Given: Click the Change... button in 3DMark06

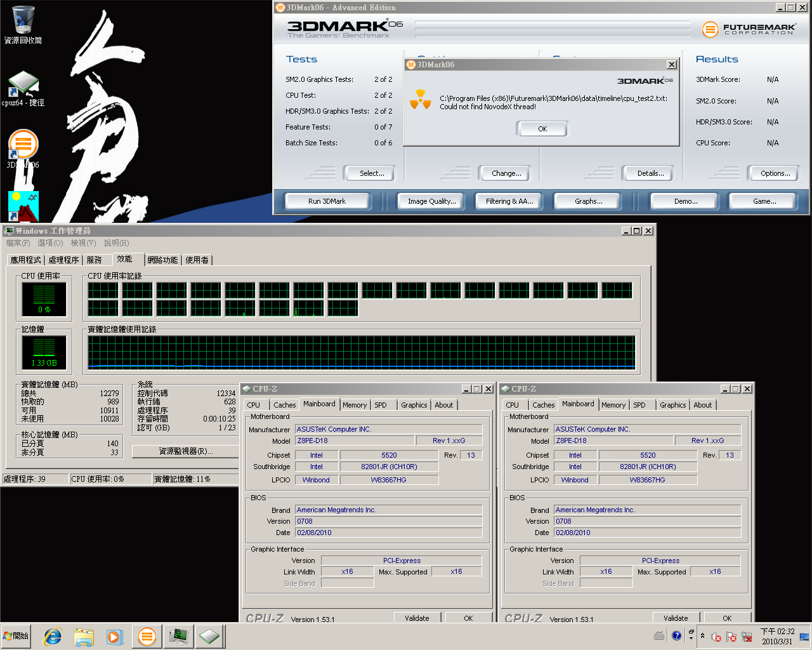Looking at the screenshot, I should coord(506,173).
